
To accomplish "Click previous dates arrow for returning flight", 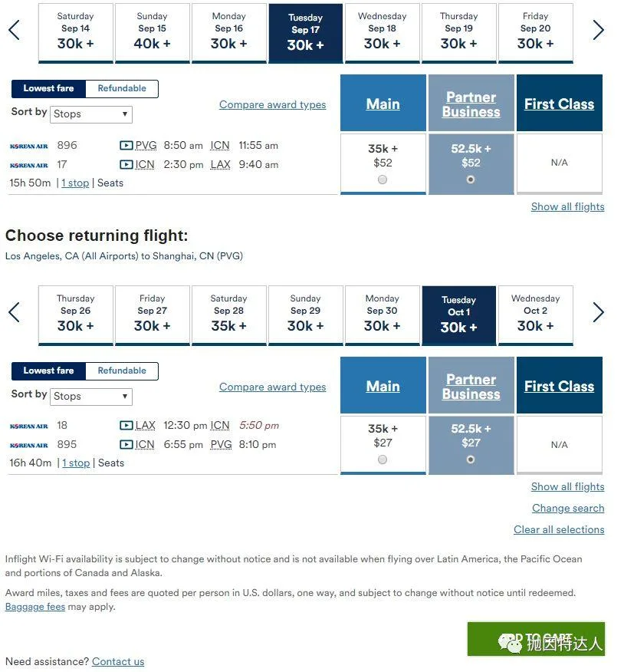I will 14,312.
